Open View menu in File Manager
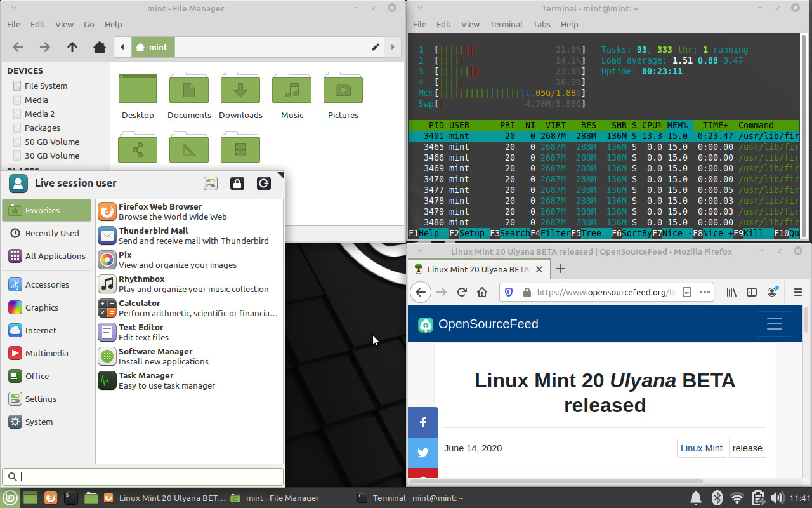The image size is (812, 508). point(64,24)
